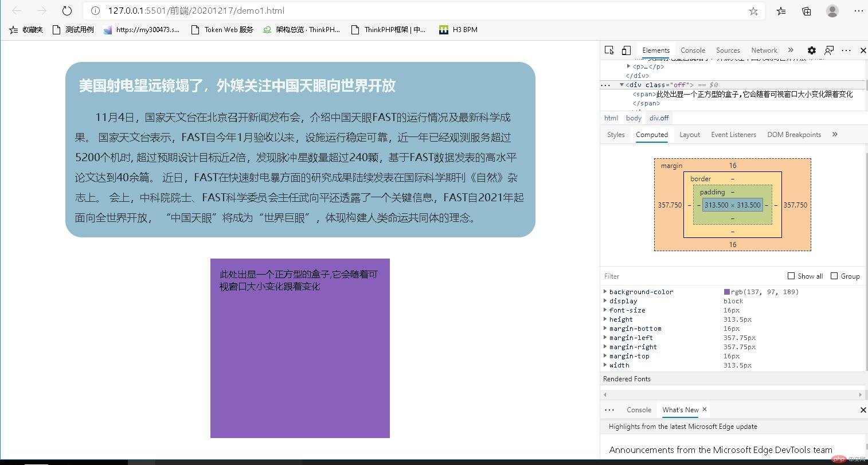Expand the collapsed <p> element node
This screenshot has height=465, width=868.
[629, 67]
